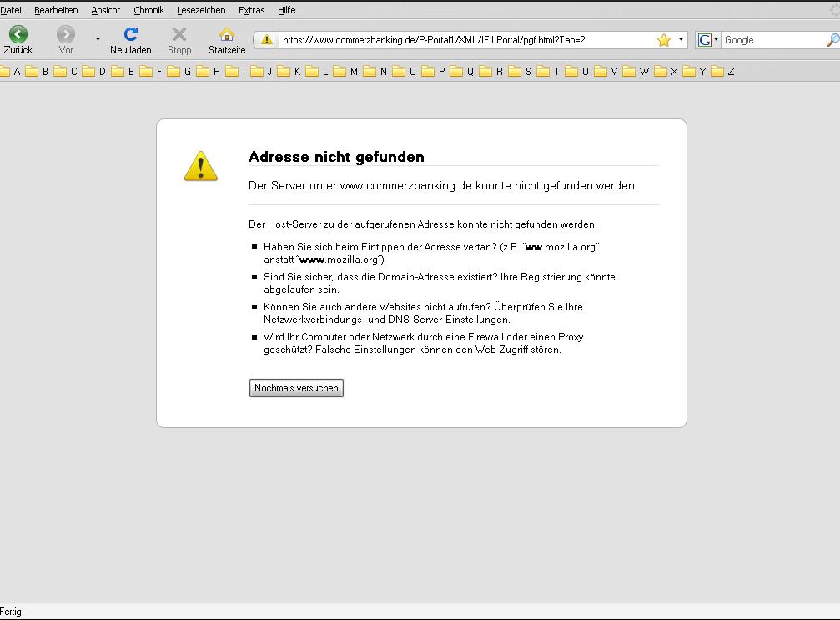Open bookmark folder Y
Screen dimensions: 840x620
pos(695,71)
